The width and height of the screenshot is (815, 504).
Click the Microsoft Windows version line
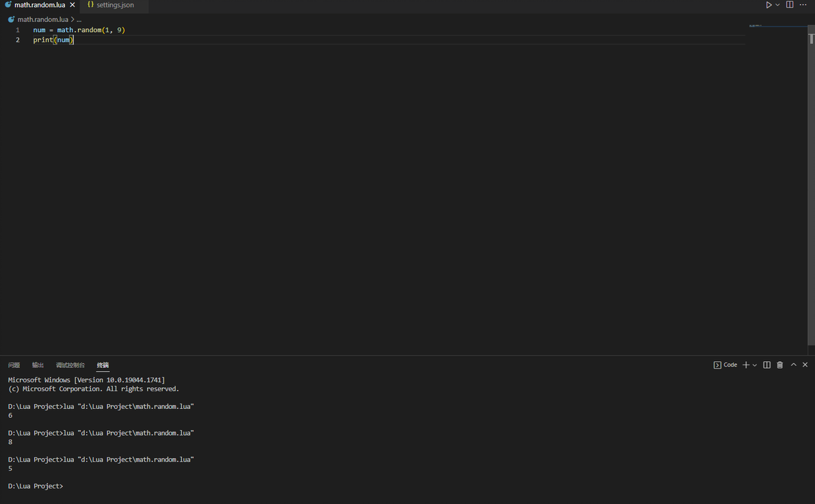point(86,380)
